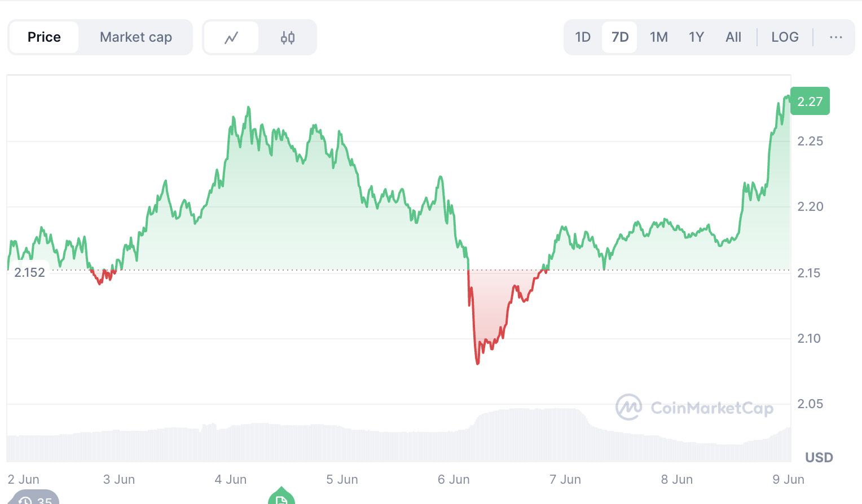862x504 pixels.
Task: Switch to candlestick chart view
Action: 288,38
